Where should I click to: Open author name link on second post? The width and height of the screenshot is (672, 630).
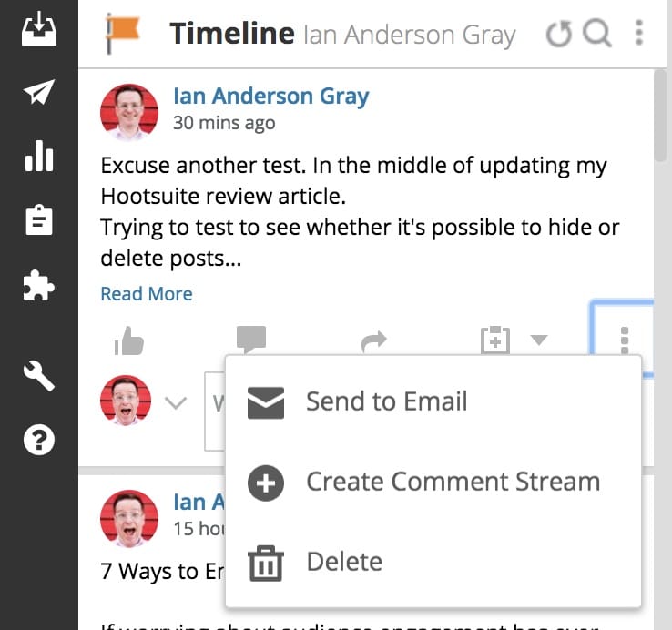[199, 502]
